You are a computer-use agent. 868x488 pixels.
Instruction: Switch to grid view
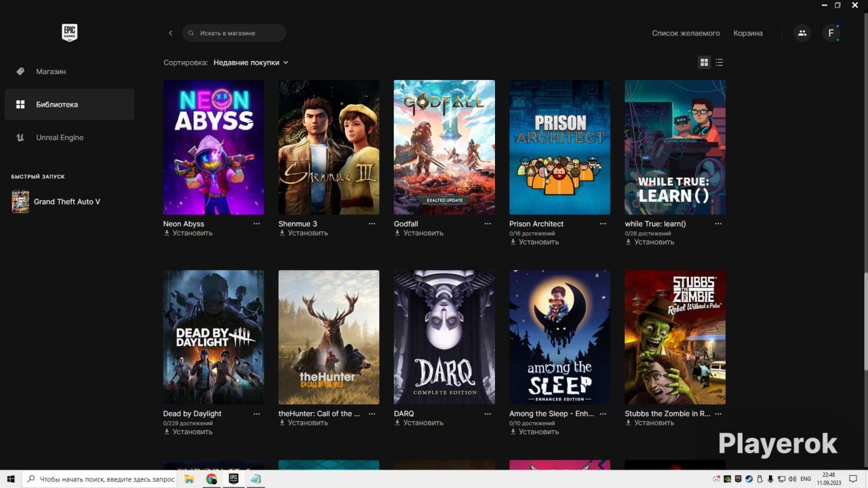coord(704,62)
